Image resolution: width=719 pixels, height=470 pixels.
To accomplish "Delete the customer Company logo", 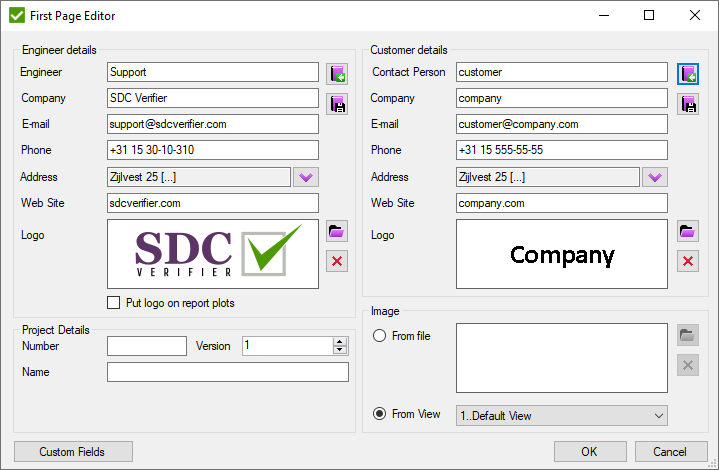I will tap(687, 261).
